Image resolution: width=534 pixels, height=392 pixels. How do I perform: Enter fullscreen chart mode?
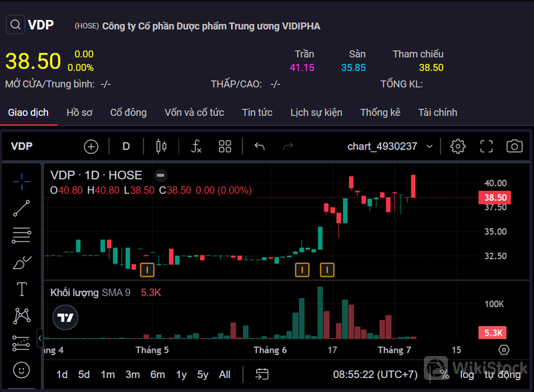(487, 147)
